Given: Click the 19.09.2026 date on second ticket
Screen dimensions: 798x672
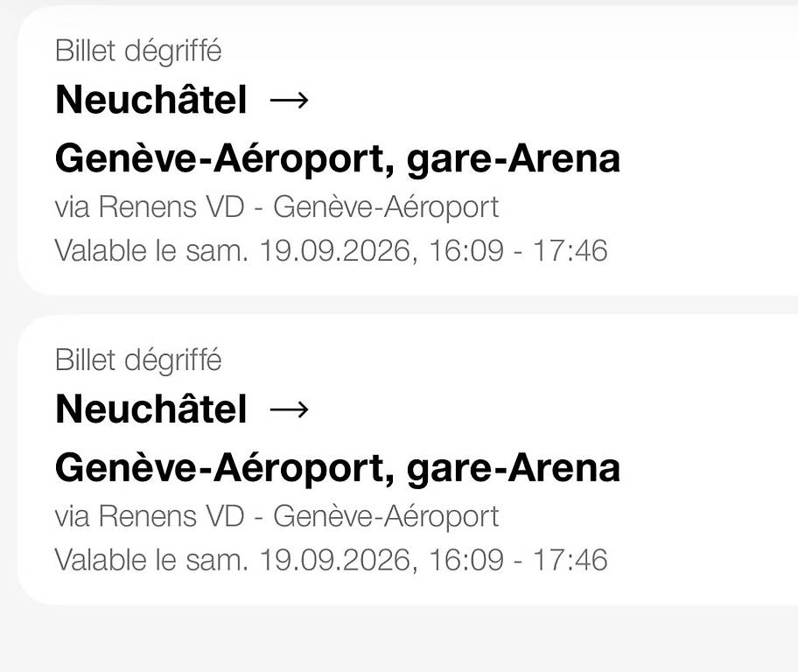Looking at the screenshot, I should click(336, 559).
